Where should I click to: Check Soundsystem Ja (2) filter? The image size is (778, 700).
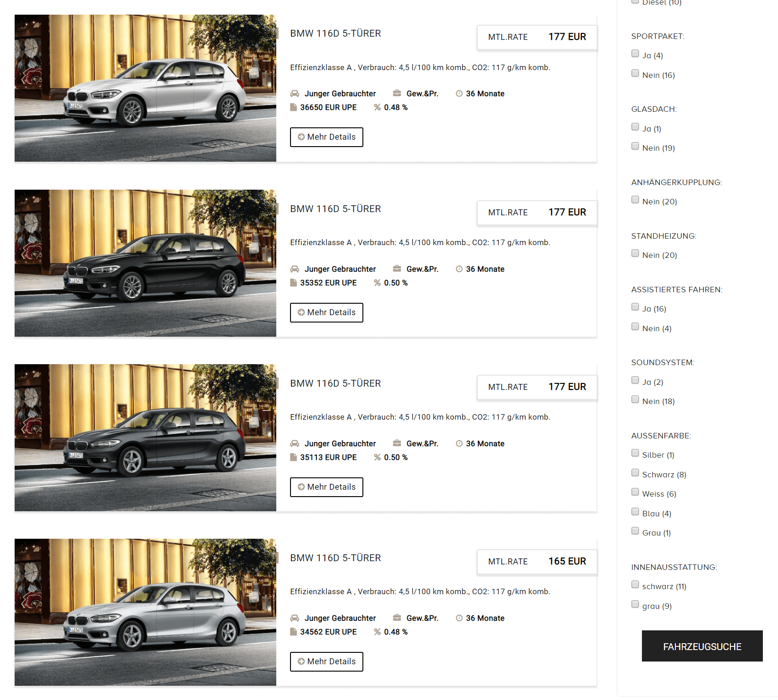[635, 380]
